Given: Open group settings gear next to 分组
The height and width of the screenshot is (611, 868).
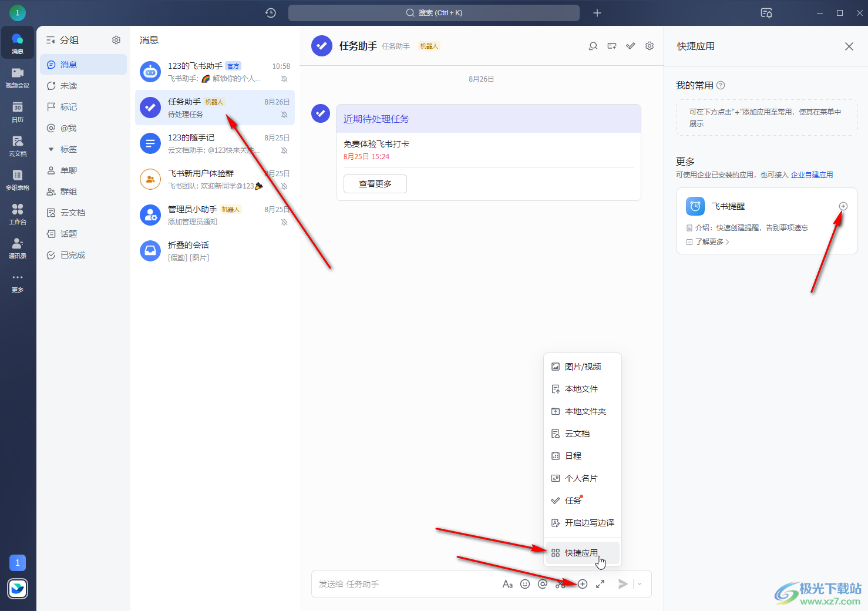Looking at the screenshot, I should tap(116, 40).
